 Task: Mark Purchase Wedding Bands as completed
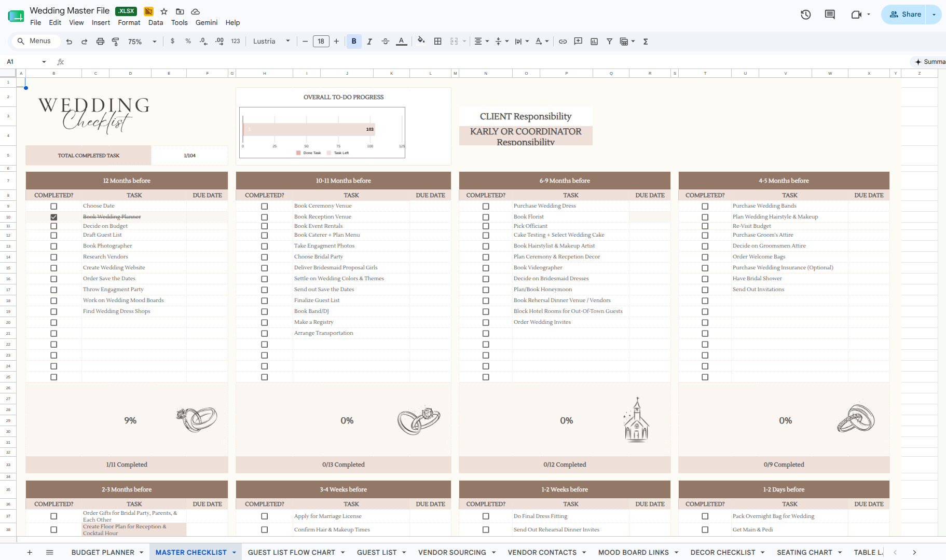[705, 206]
